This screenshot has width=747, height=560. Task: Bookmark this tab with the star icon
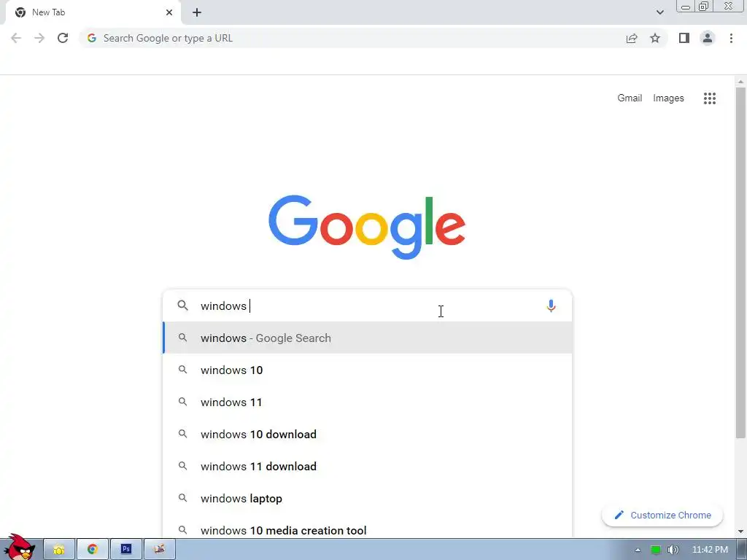(655, 38)
